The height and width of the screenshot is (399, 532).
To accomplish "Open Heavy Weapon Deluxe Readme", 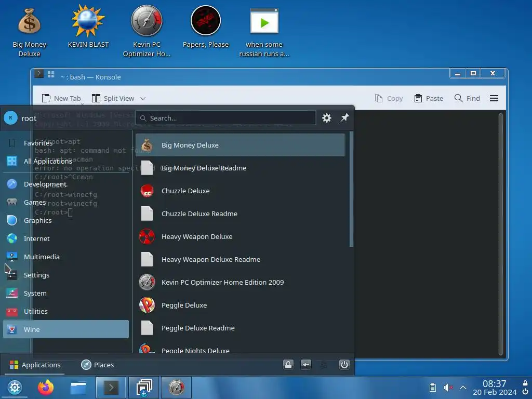I will [240, 259].
